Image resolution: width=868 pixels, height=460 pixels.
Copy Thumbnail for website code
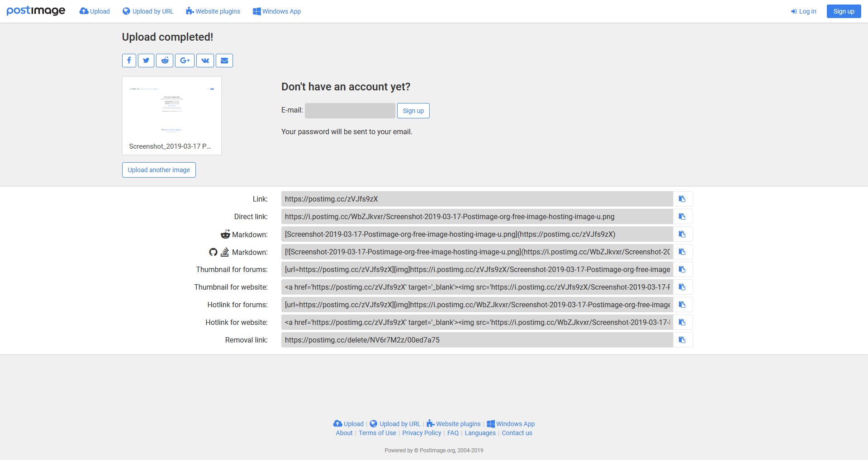tap(683, 287)
